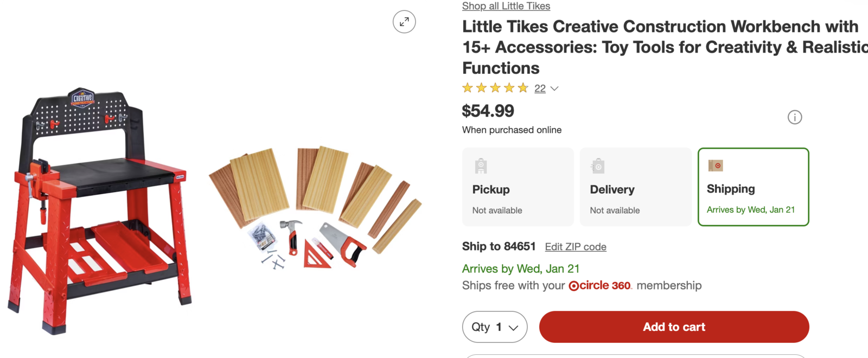
Task: Select the Delivery fulfillment option
Action: 635,187
